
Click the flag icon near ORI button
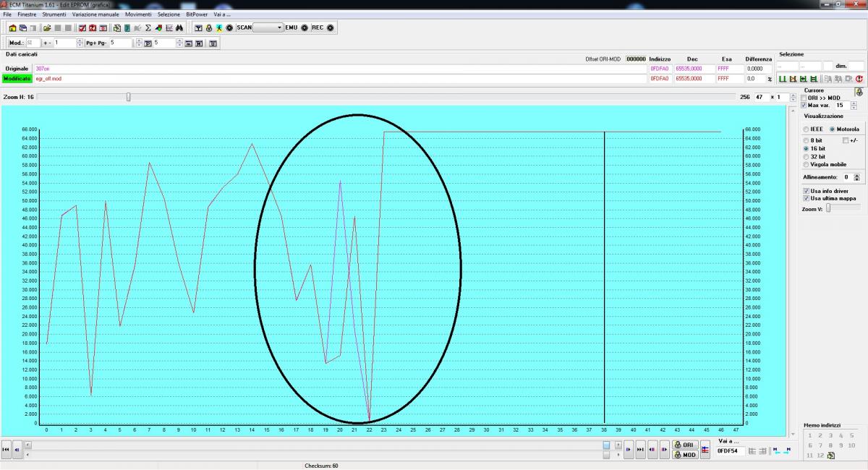[705, 450]
